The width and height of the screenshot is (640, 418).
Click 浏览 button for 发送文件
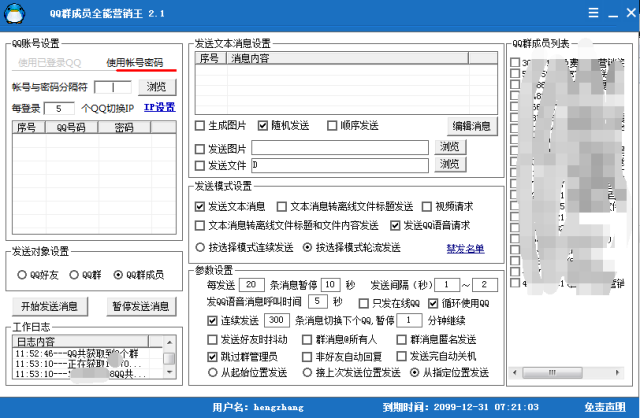450,164
